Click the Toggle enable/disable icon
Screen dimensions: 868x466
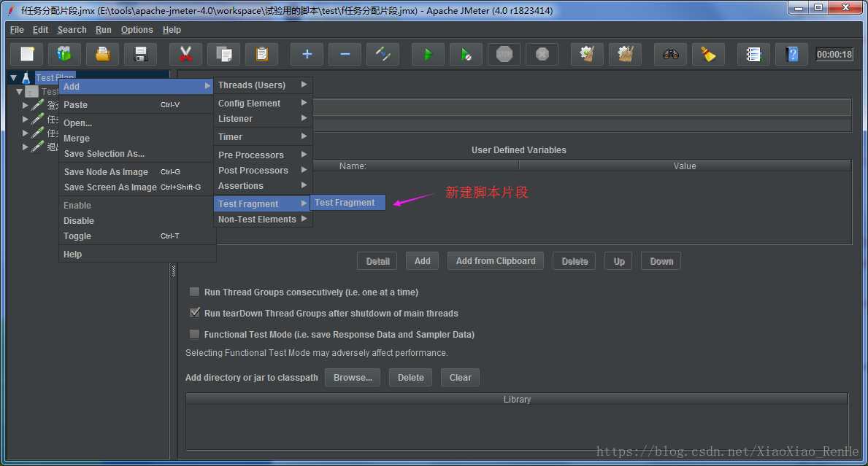pos(383,54)
